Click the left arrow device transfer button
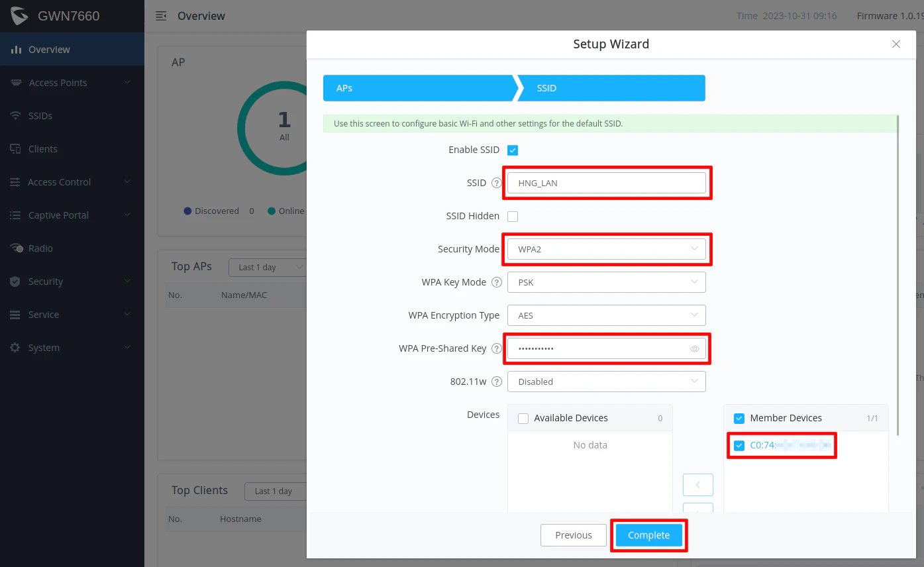 tap(698, 485)
